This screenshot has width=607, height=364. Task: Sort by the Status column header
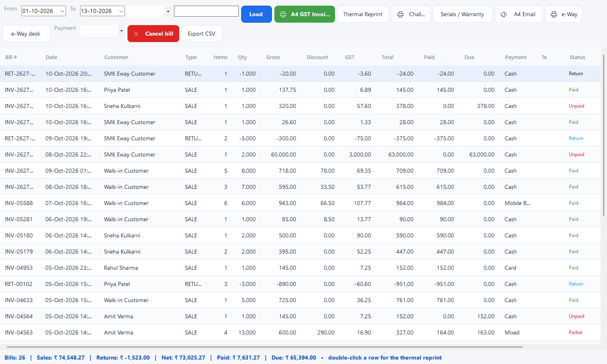[577, 57]
